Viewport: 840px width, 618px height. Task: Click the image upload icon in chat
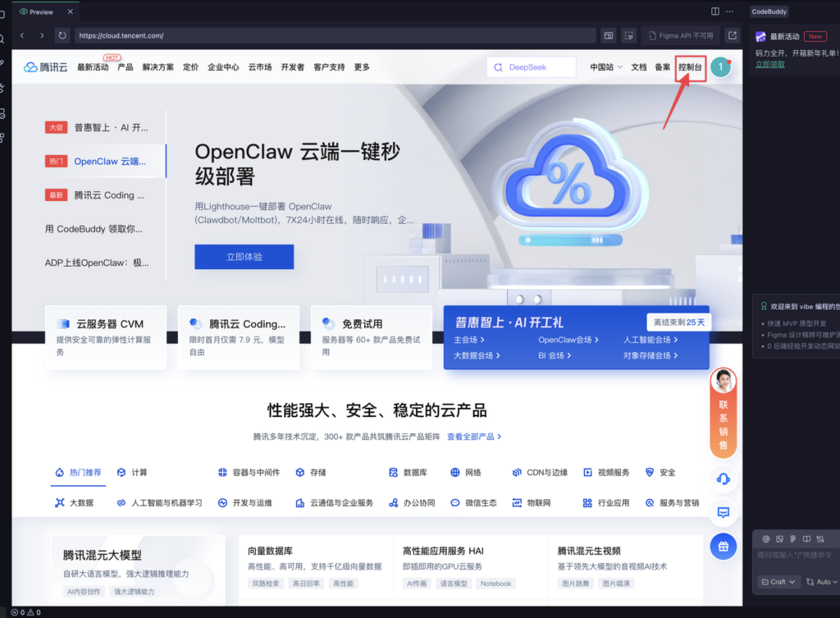click(779, 539)
